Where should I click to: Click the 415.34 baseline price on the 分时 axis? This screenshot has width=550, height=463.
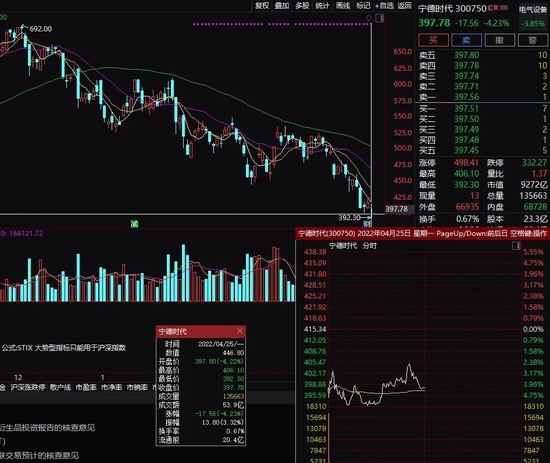pos(315,329)
